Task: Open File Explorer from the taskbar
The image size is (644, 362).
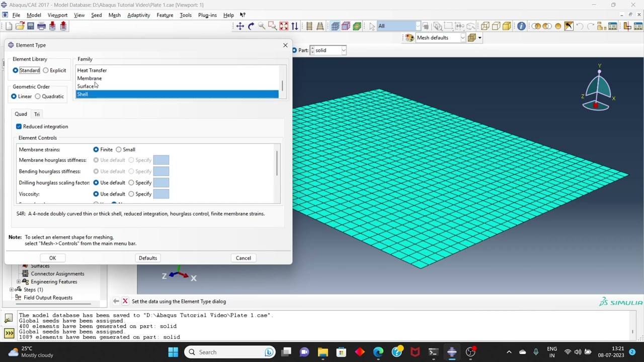Action: (323, 352)
